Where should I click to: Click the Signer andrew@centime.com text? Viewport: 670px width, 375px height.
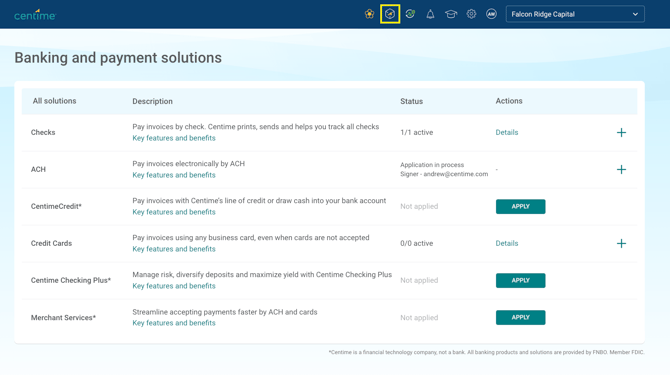444,174
